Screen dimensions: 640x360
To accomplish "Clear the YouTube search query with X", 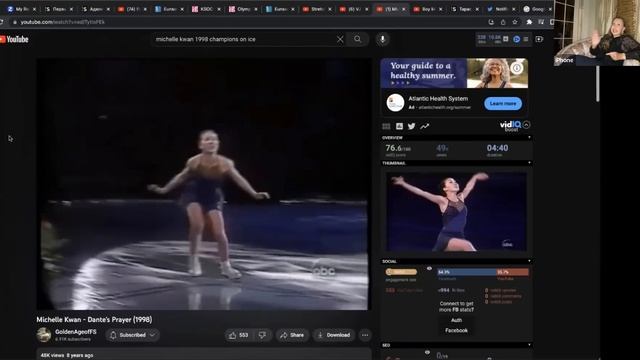I will pos(340,39).
